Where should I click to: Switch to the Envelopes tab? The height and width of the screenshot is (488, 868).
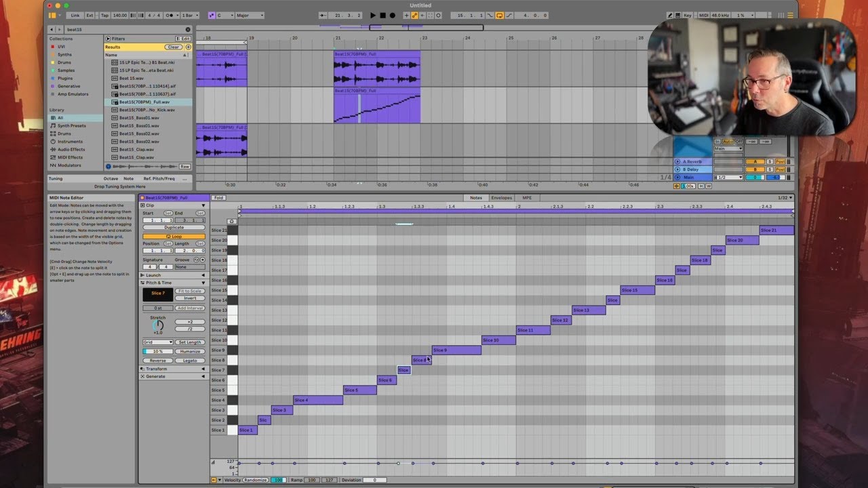(502, 198)
